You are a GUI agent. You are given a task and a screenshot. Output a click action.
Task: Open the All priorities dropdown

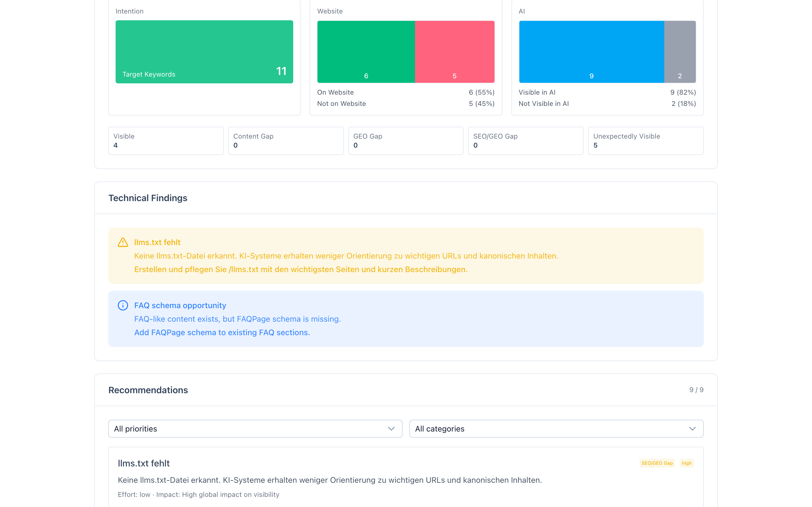pyautogui.click(x=255, y=428)
